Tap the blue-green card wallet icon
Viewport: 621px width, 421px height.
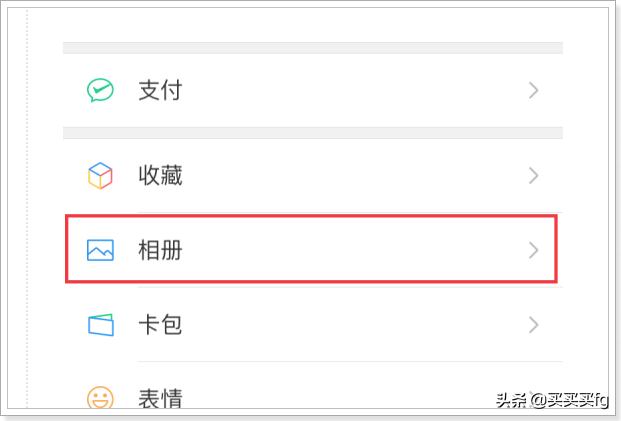point(101,325)
